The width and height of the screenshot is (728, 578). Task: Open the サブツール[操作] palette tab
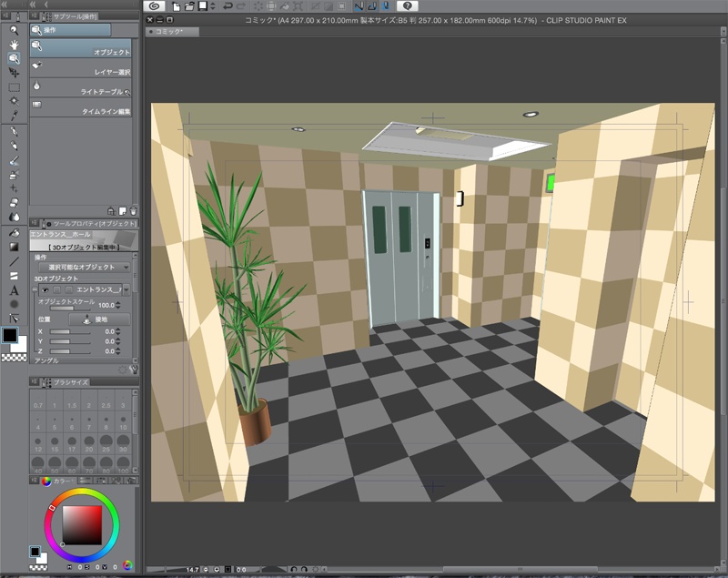tap(71, 16)
